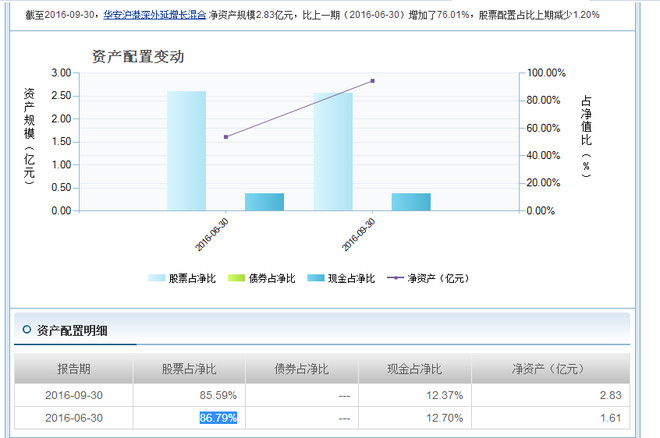Select the 2016-06-30 report date cell
This screenshot has width=660, height=438.
(x=74, y=418)
